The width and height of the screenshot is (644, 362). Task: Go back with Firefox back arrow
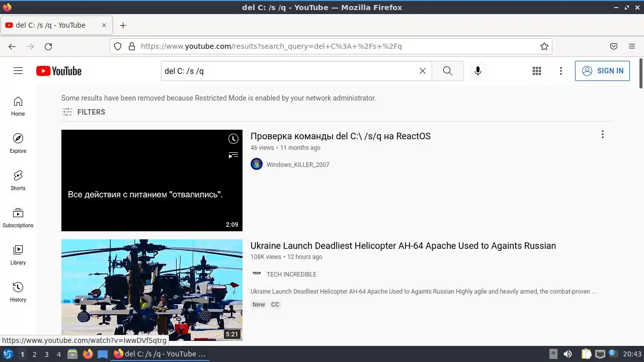pyautogui.click(x=12, y=46)
